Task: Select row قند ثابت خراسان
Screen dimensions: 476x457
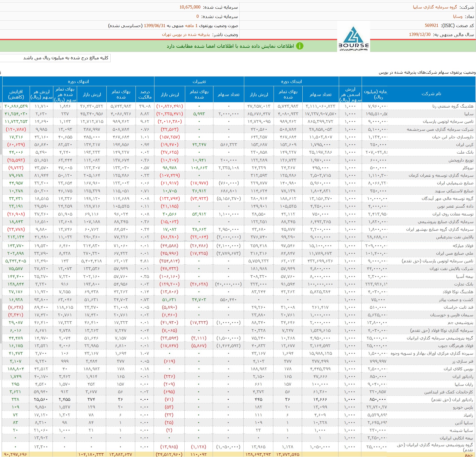Action: coord(239,307)
